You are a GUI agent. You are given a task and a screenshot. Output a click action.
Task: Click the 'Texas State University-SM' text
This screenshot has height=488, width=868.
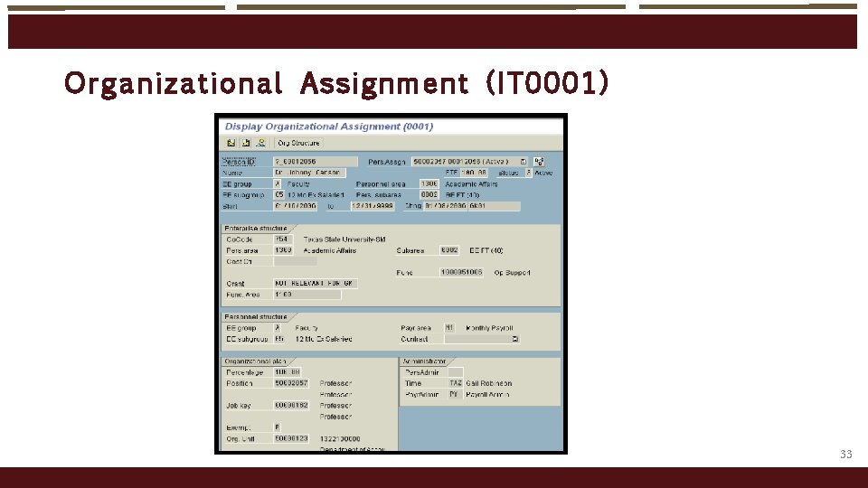[344, 239]
